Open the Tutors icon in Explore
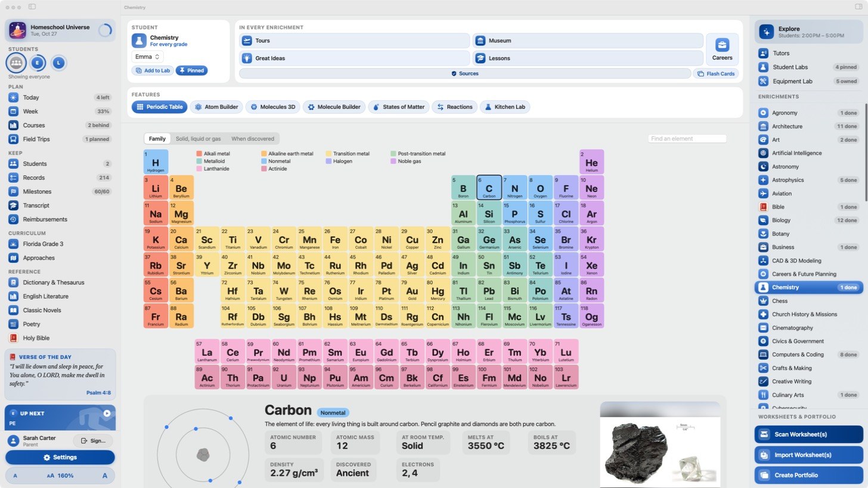The image size is (868, 488). tap(763, 53)
